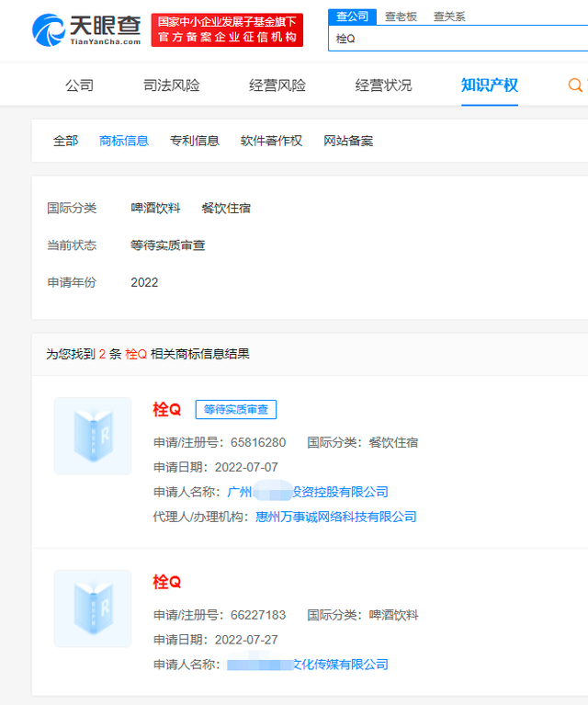Viewport: 588px width, 705px height.
Task: Click application number 66227183
Action: point(258,615)
